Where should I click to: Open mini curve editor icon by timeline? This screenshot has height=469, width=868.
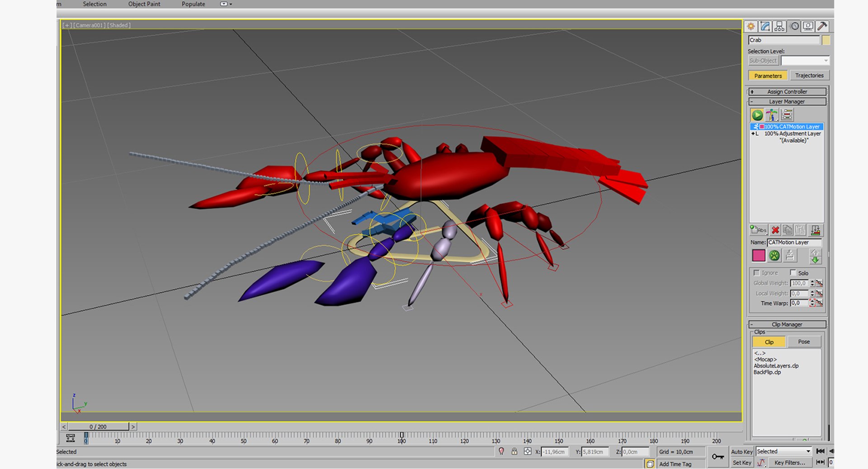tap(70, 438)
